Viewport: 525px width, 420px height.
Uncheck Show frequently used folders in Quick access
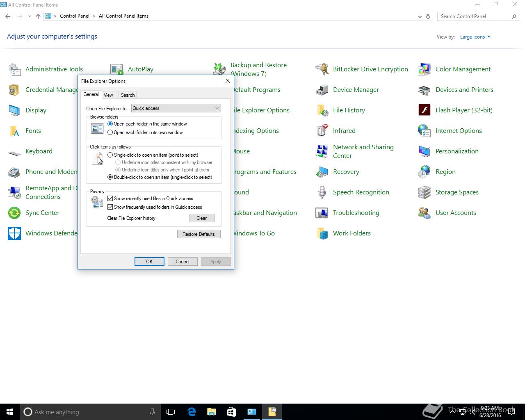coord(110,207)
